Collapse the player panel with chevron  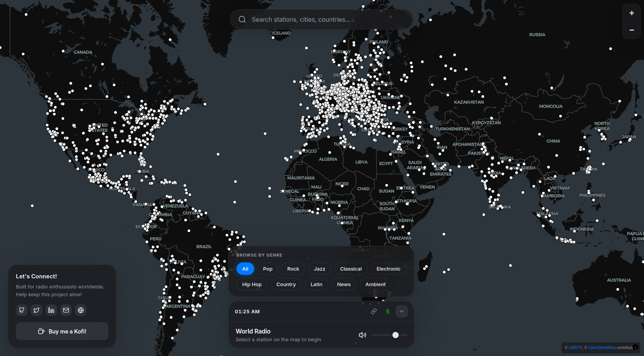pos(401,311)
